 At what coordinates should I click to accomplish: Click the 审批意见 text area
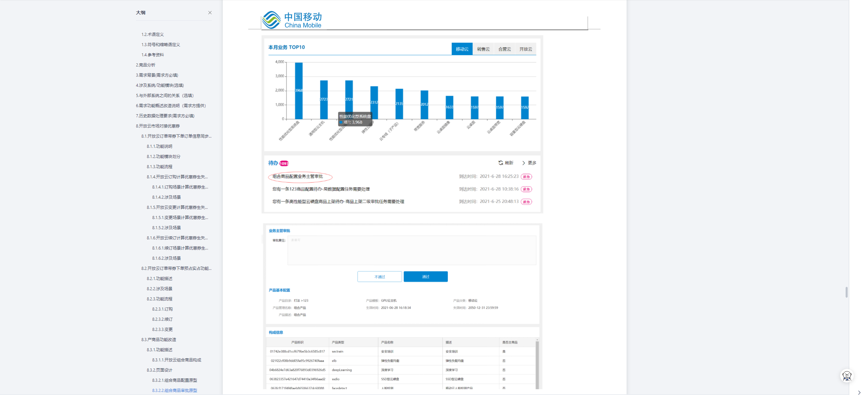tap(412, 250)
